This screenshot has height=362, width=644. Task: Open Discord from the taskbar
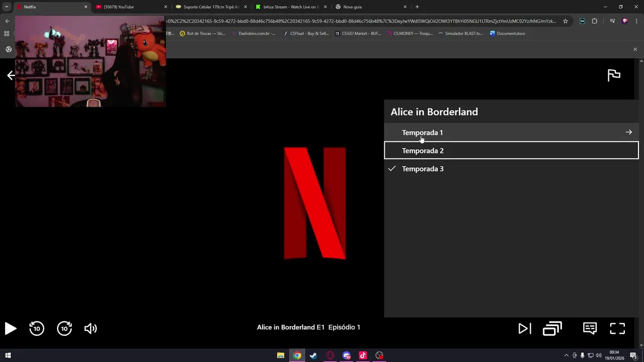pos(347,355)
